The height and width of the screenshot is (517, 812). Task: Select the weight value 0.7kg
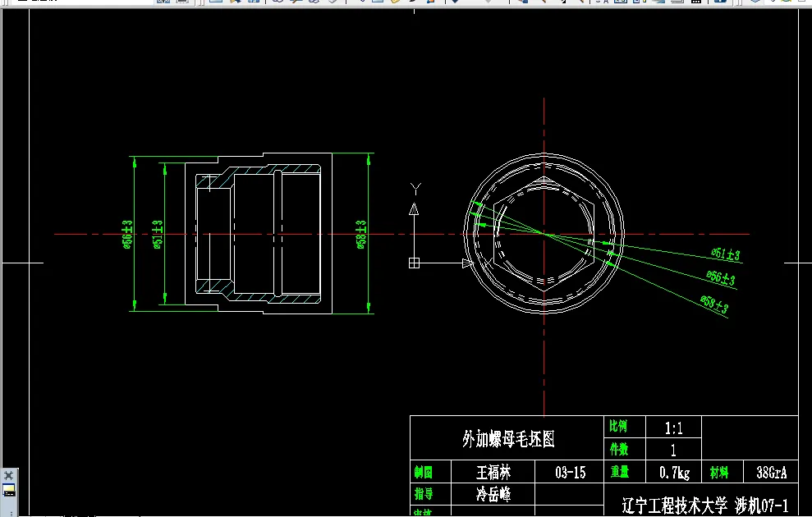pos(674,473)
